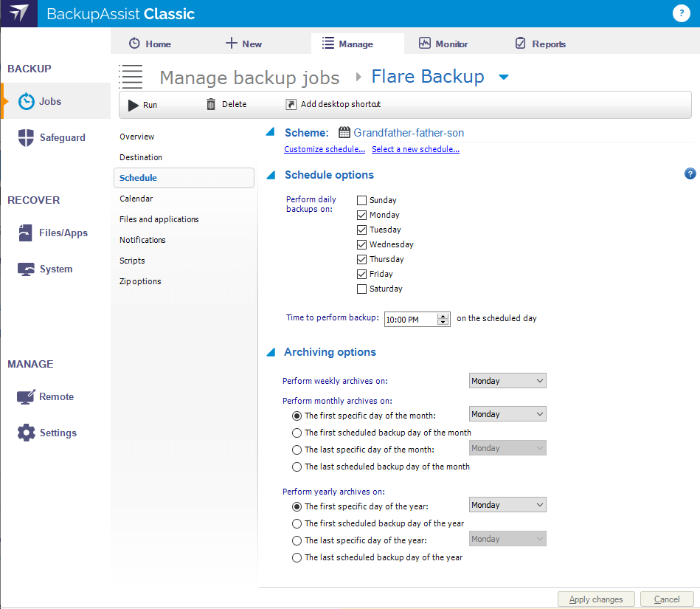This screenshot has width=700, height=609.
Task: Click the Safeguard shield icon
Action: pyautogui.click(x=26, y=137)
